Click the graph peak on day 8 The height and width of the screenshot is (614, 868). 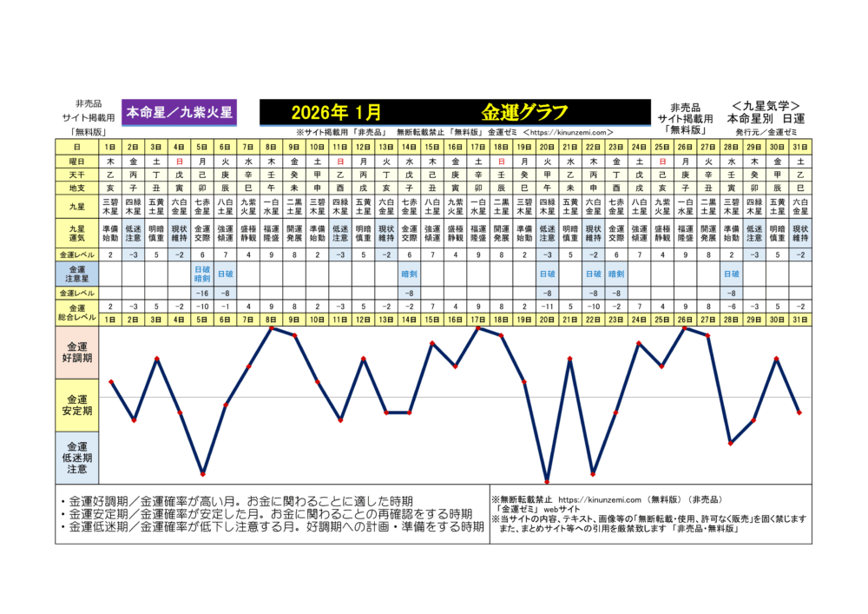[272, 328]
